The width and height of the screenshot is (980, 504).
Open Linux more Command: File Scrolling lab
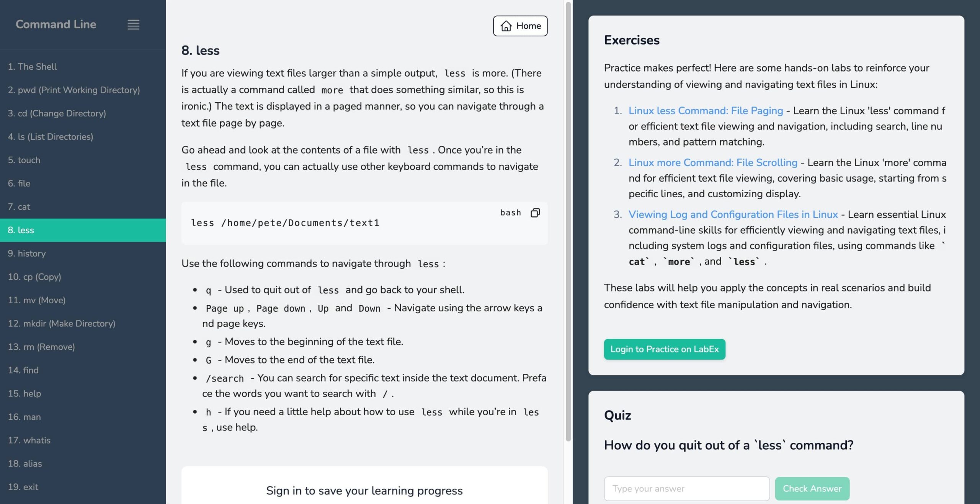point(713,163)
